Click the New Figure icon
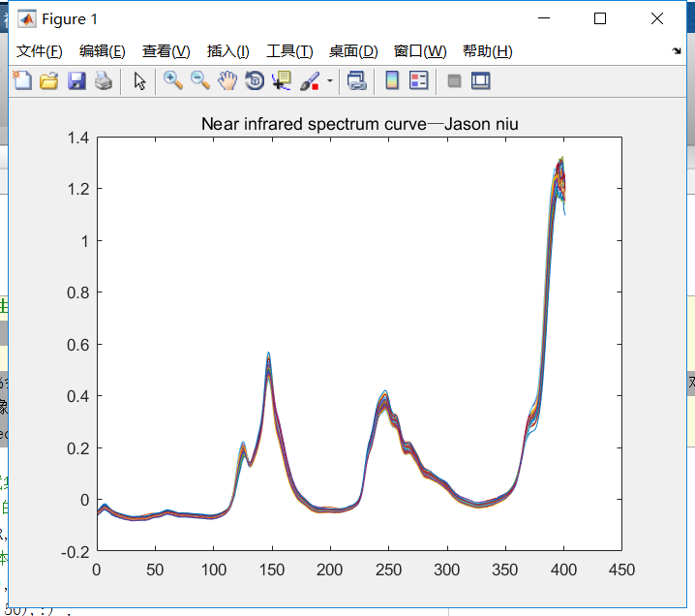The width and height of the screenshot is (695, 616). click(22, 81)
